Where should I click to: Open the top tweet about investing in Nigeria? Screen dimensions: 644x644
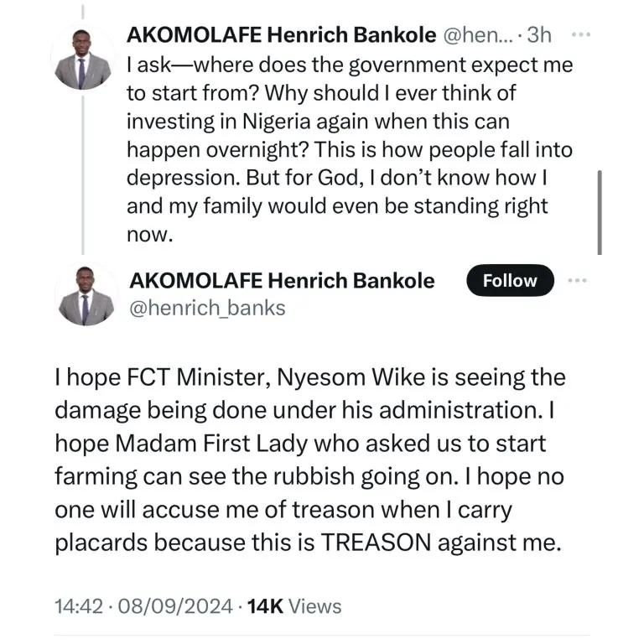pos(352,134)
